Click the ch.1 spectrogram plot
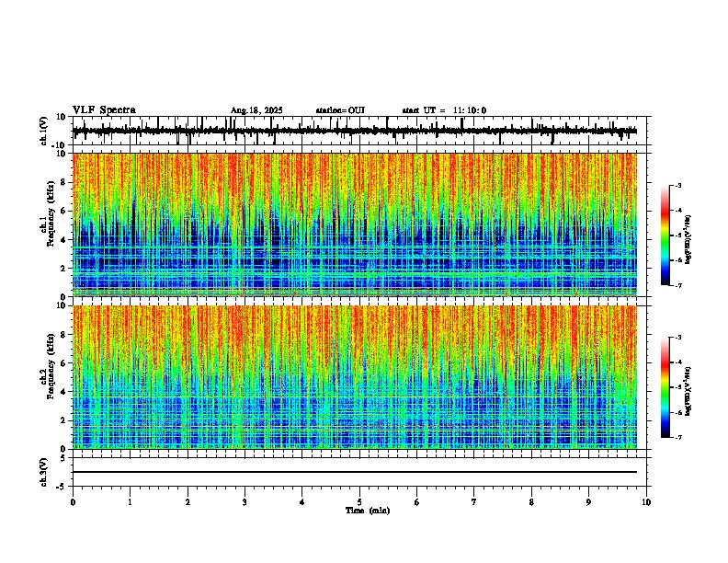 point(355,224)
